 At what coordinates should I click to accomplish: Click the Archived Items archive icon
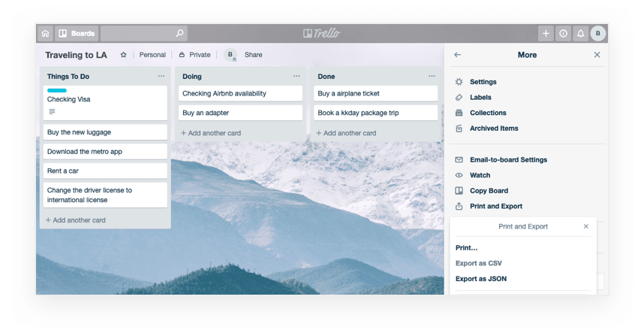(459, 129)
